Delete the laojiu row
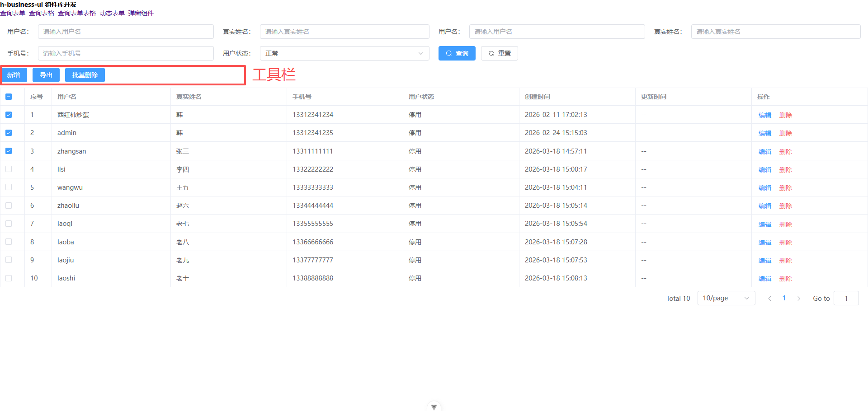Viewport: 868px width, 411px height. 786,261
